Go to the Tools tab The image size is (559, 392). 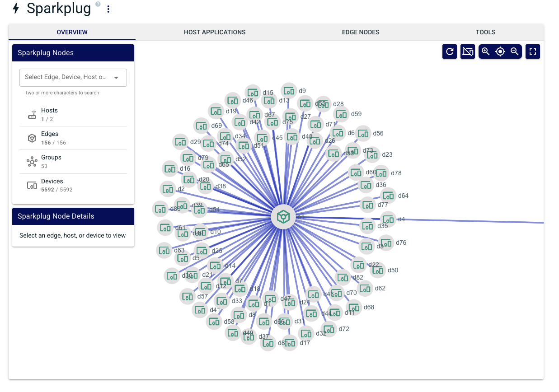coord(486,32)
